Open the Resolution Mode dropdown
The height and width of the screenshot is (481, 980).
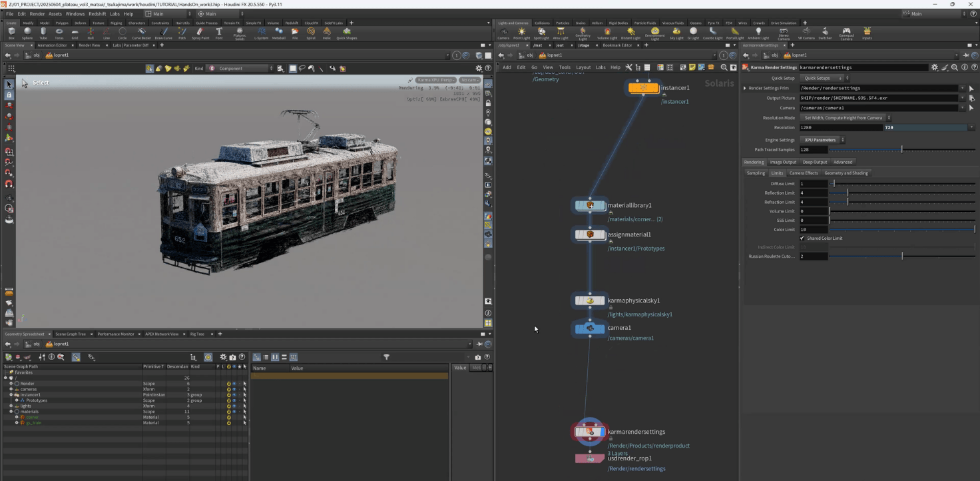point(847,118)
